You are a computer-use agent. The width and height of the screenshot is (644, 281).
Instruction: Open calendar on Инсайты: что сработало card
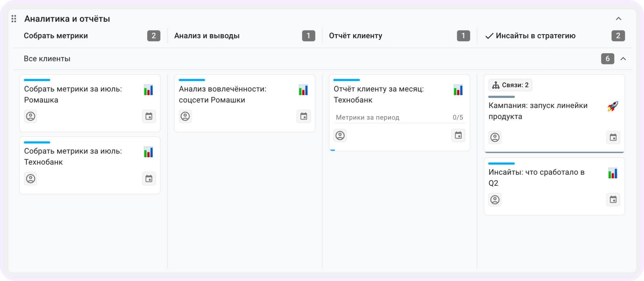pos(613,200)
